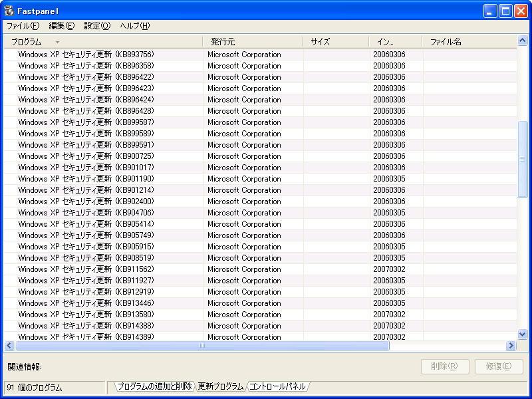Select the KB912919 security update row
532x399 pixels.
pos(260,292)
